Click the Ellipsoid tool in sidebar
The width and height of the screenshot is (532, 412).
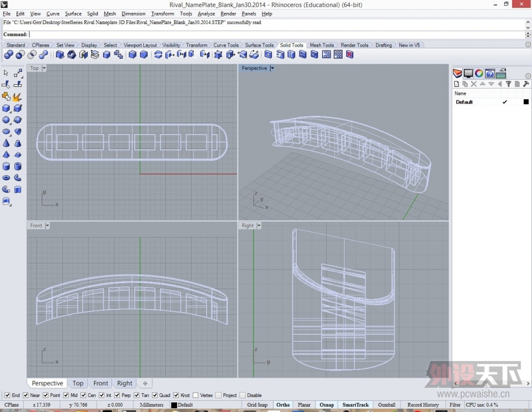6,131
